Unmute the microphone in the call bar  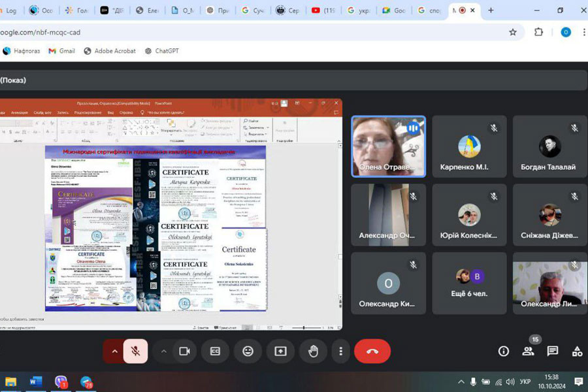click(x=136, y=351)
